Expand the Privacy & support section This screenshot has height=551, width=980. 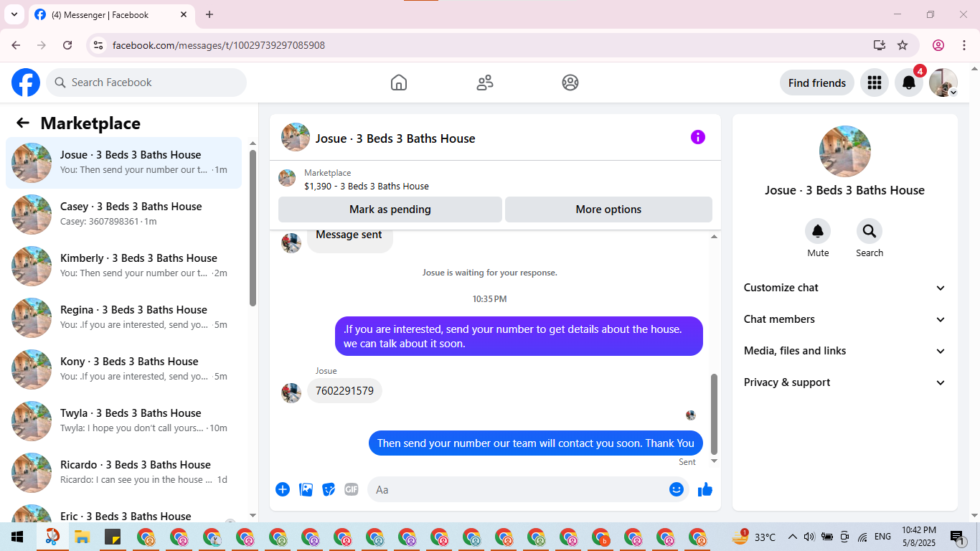pos(845,382)
